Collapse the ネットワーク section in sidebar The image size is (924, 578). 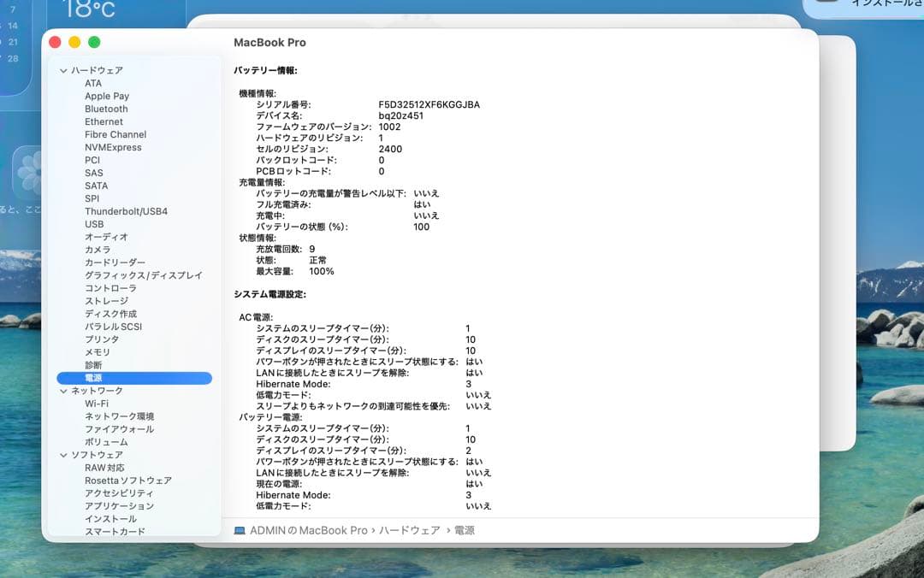(x=63, y=392)
